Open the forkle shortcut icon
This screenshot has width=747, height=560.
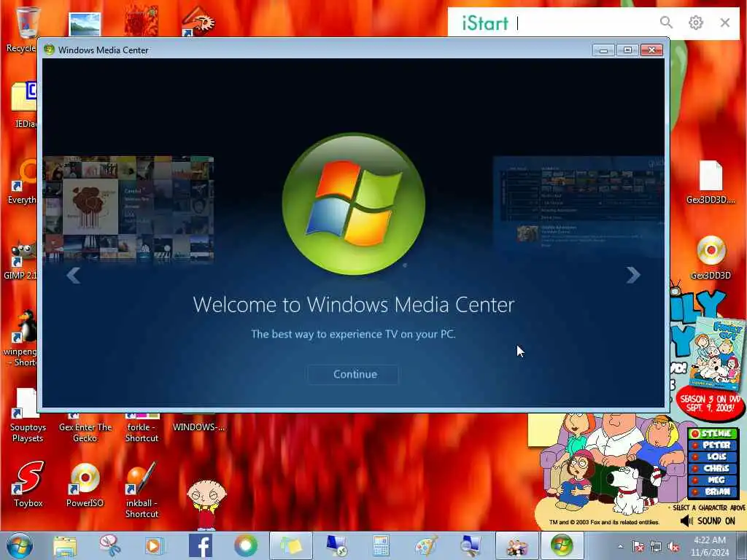pyautogui.click(x=142, y=427)
